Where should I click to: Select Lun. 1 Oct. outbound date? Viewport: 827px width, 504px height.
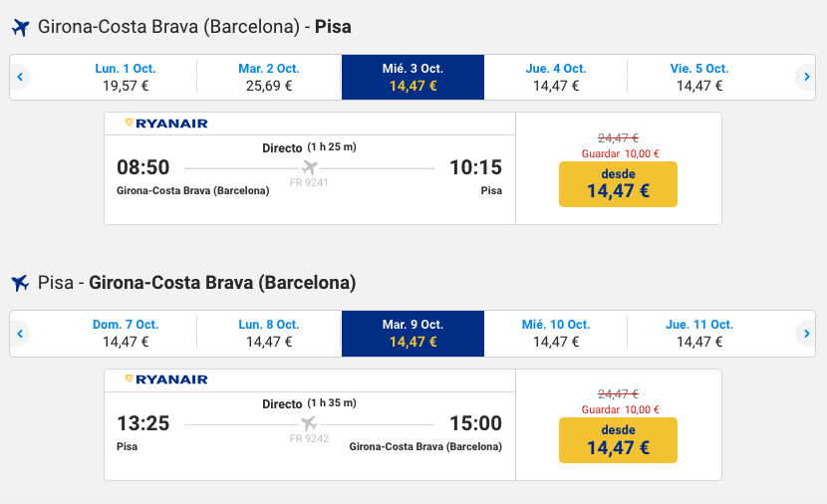pos(126,78)
